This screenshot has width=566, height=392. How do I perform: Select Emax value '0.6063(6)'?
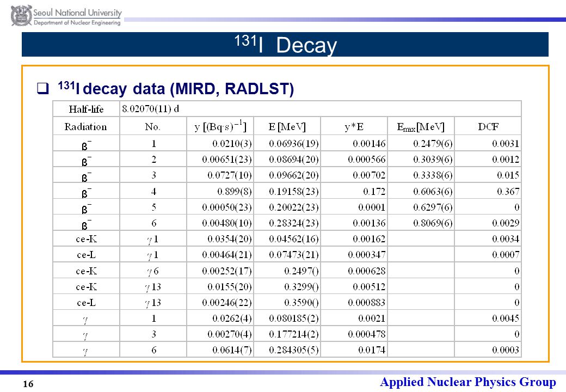pyautogui.click(x=433, y=191)
